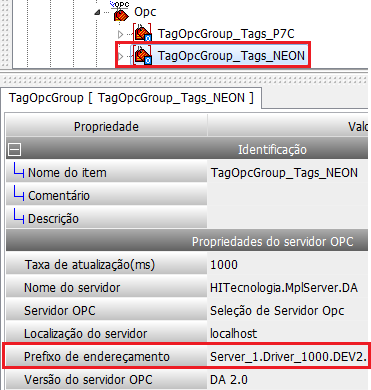Screen dimensions: 371x390
Task: Edit the 1000 update rate value
Action: pyautogui.click(x=288, y=265)
